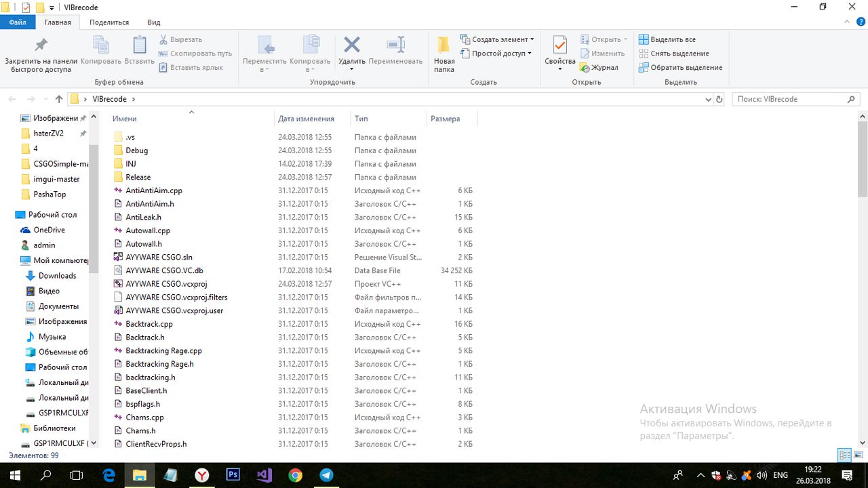The width and height of the screenshot is (868, 488).
Task: Open Yandex Browser from the taskbar
Action: [x=201, y=475]
